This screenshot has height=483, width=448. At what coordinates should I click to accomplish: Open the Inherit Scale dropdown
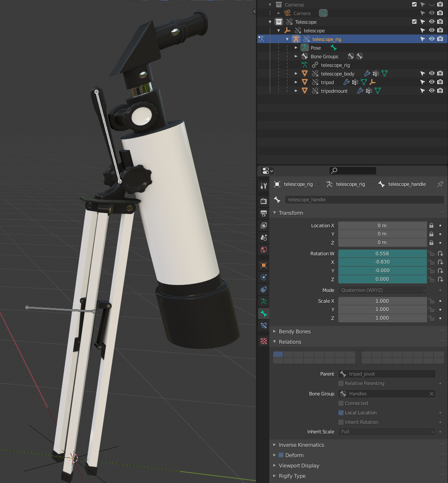pos(386,432)
